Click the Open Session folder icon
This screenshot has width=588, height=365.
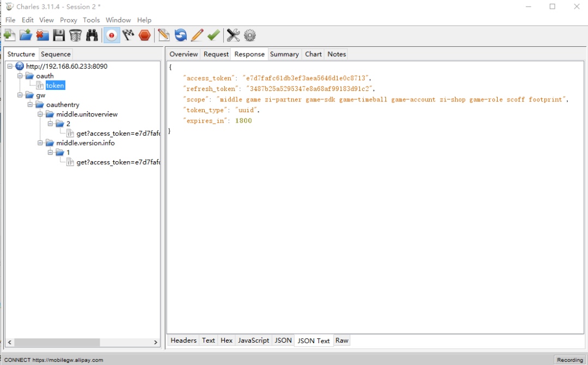pos(26,35)
